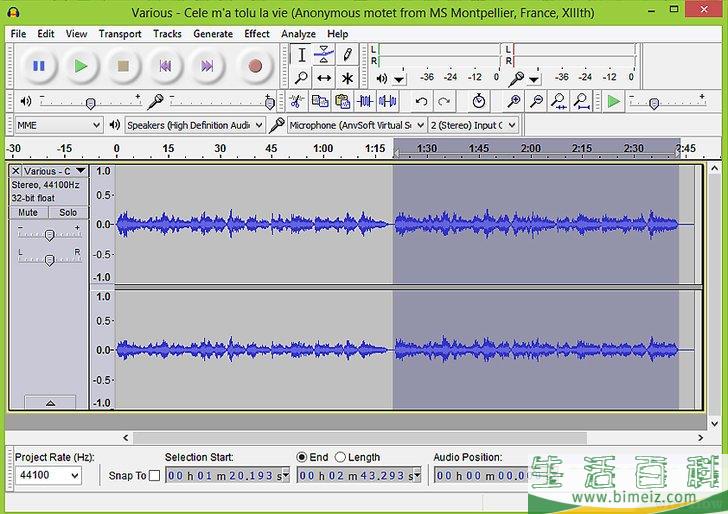Click the Undo arrow icon
Screen dimensions: 728x514
pyautogui.click(x=422, y=101)
